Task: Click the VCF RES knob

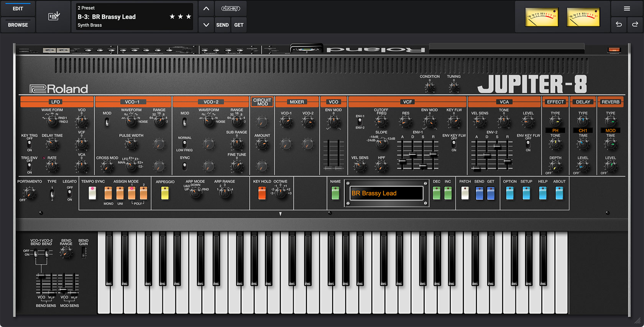Action: (406, 122)
